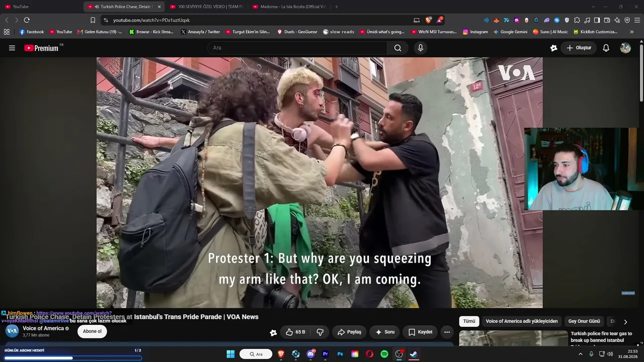Expand the tab search dropdown arrow

tap(593, 7)
